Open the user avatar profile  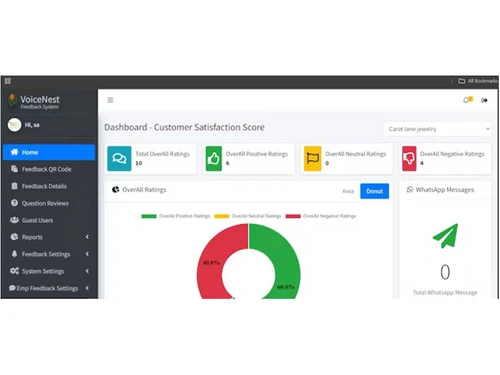pos(14,125)
